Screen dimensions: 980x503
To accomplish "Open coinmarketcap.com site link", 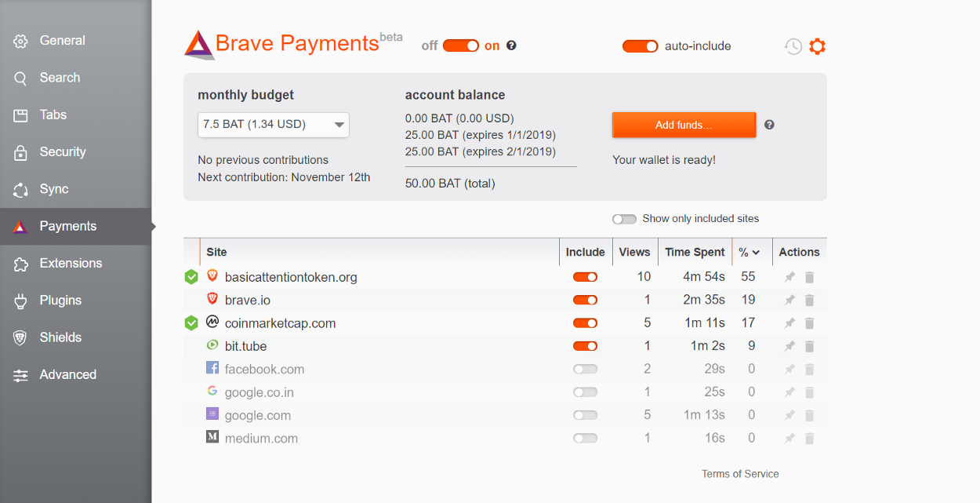I will (x=280, y=323).
